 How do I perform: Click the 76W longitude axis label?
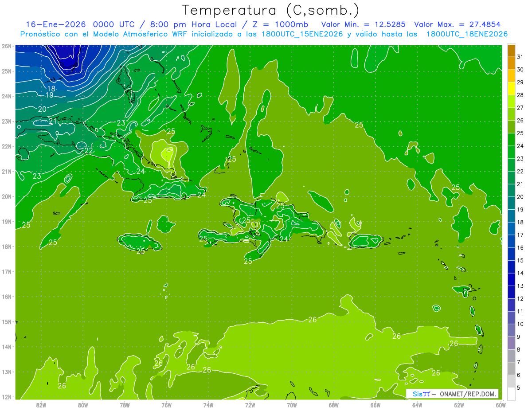[x=166, y=405]
